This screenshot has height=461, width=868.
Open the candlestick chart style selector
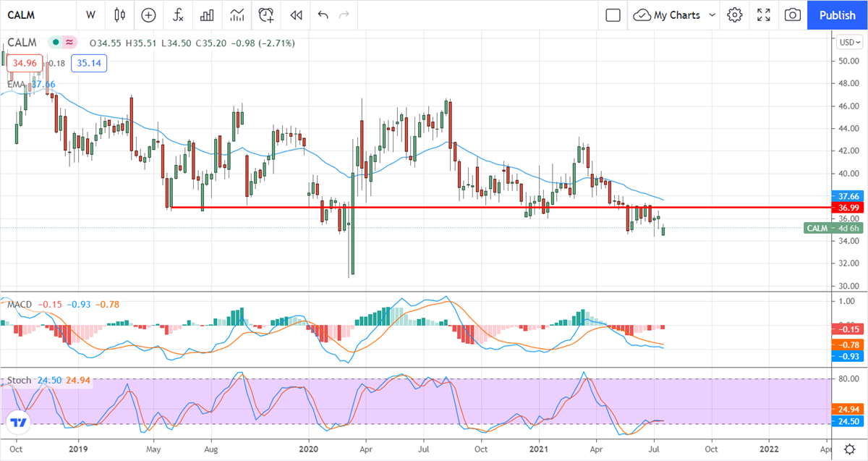click(x=120, y=15)
